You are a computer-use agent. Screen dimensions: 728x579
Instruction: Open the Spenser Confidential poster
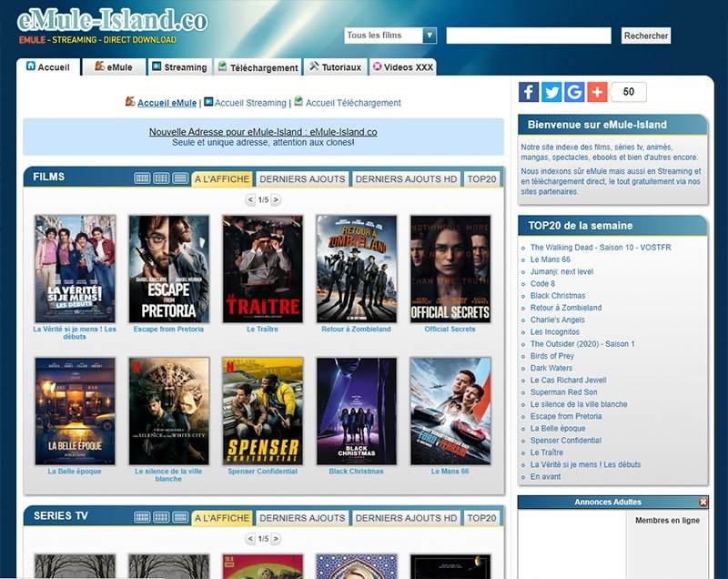click(263, 411)
